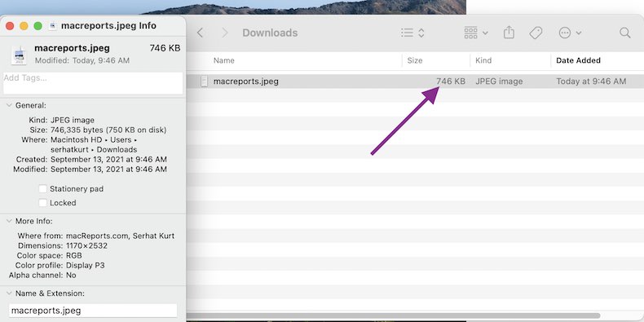Click the Edit Tags icon

tap(536, 33)
